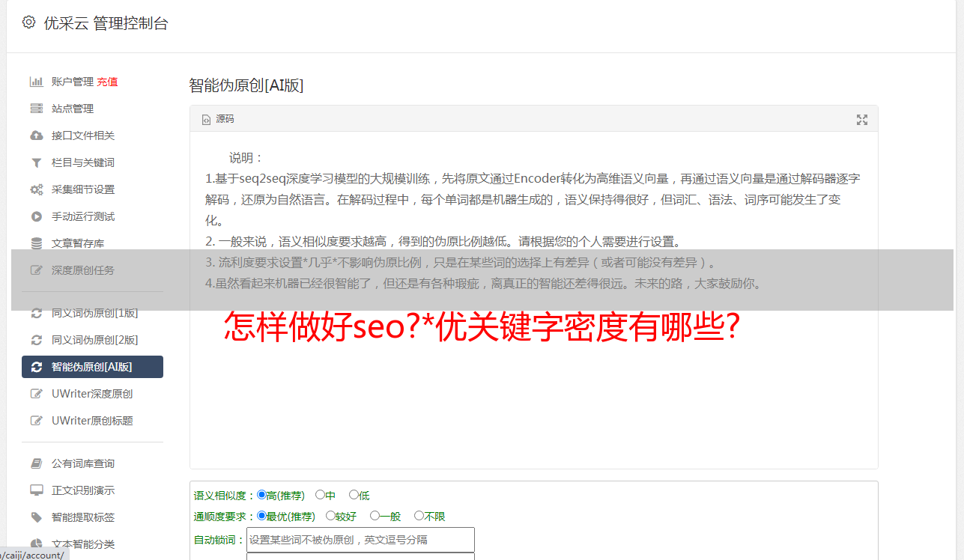Choose the 较好 fluency radio option
Viewport: 964px width, 560px height.
pyautogui.click(x=342, y=516)
